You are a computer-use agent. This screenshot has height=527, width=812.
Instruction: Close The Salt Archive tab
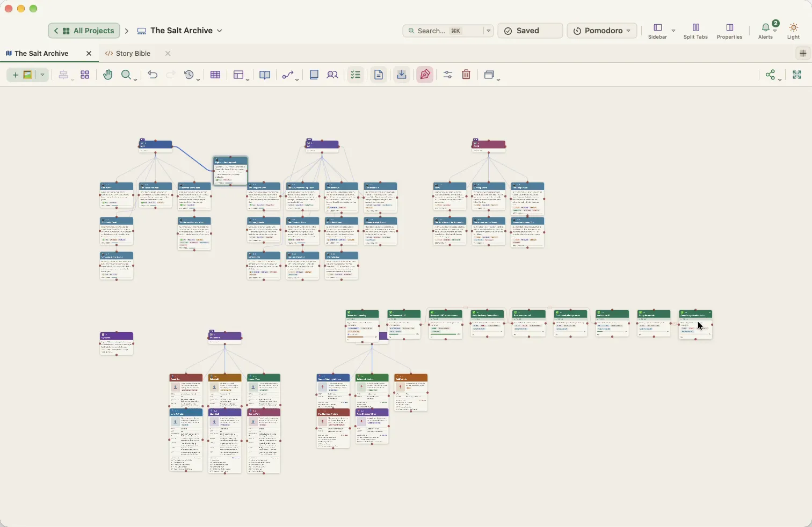pos(89,54)
